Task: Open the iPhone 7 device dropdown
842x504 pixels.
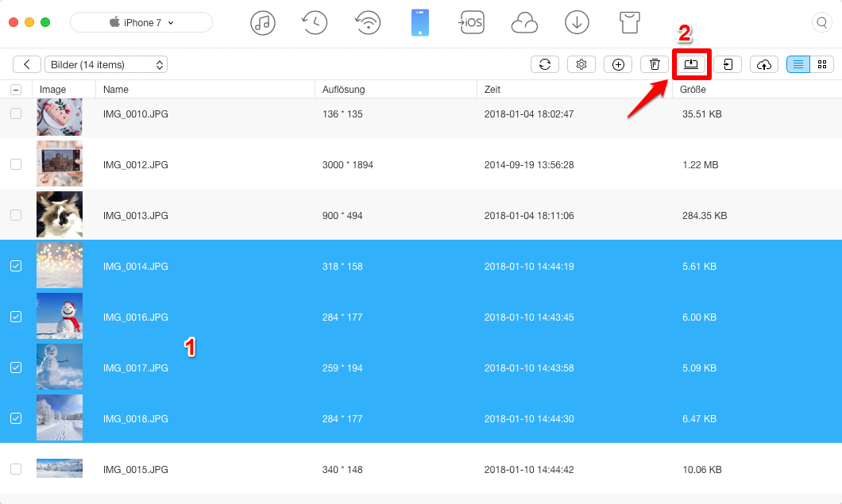Action: click(x=141, y=22)
